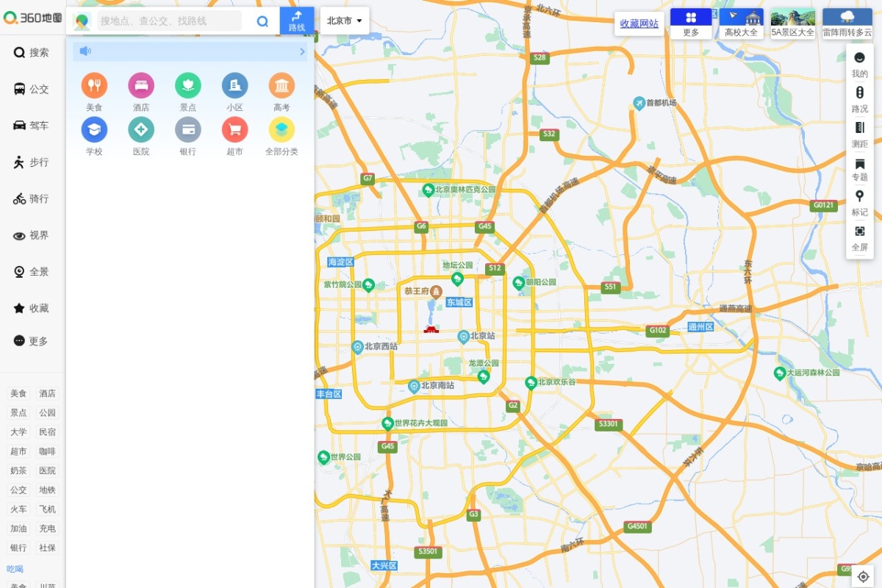Open the 银行 bank category icon

188,130
